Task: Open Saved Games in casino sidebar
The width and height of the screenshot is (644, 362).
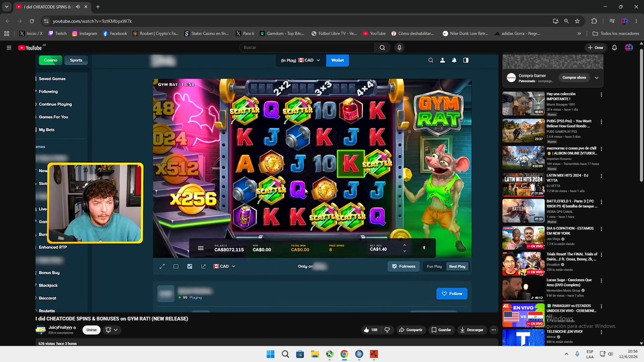Action: [x=52, y=79]
